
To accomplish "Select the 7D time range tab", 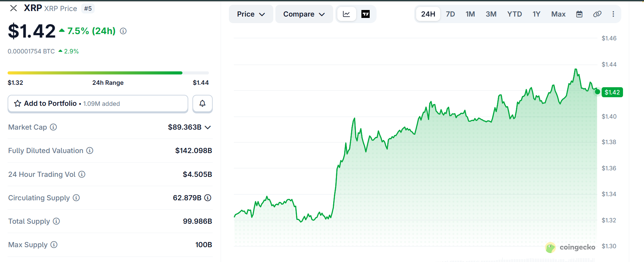I will coord(450,14).
